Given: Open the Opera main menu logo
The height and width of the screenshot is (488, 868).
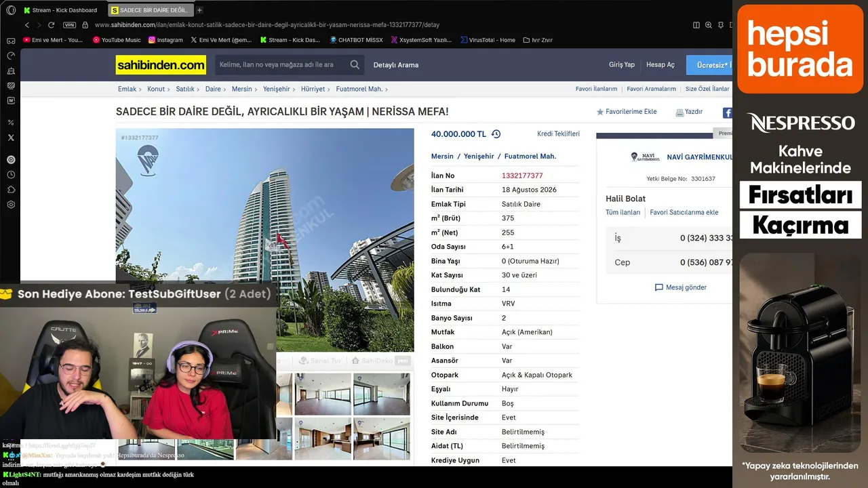Looking at the screenshot, I should (11, 10).
